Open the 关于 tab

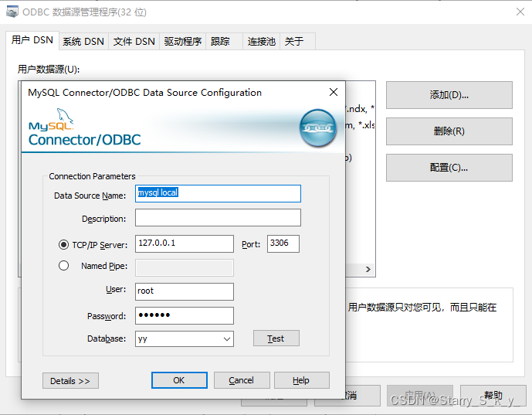click(x=297, y=42)
